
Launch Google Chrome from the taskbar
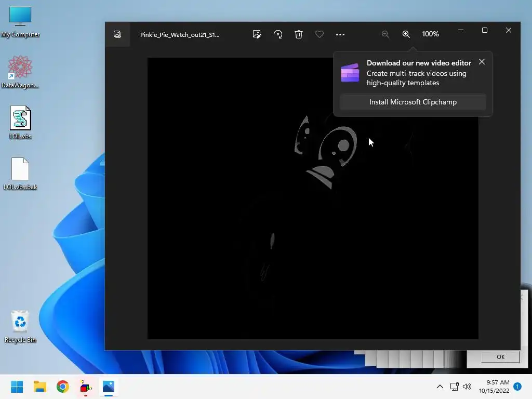pyautogui.click(x=63, y=387)
